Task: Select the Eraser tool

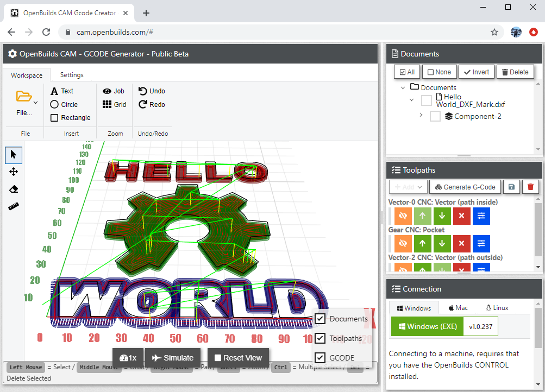Action: 14,189
